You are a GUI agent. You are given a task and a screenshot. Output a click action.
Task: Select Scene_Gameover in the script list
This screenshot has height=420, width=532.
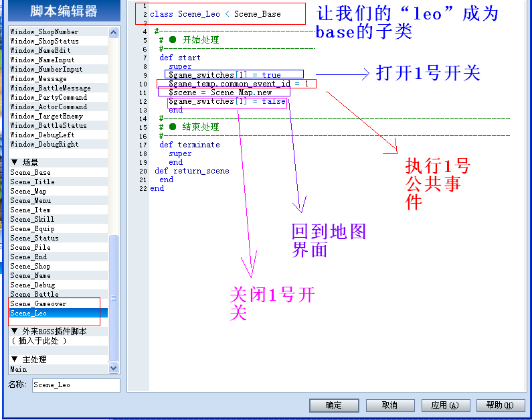[x=58, y=303]
